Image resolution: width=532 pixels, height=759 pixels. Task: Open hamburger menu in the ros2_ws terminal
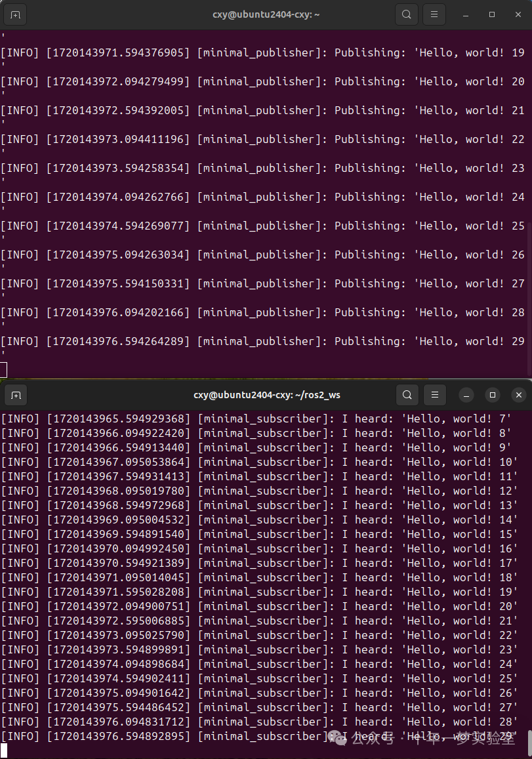tap(435, 395)
